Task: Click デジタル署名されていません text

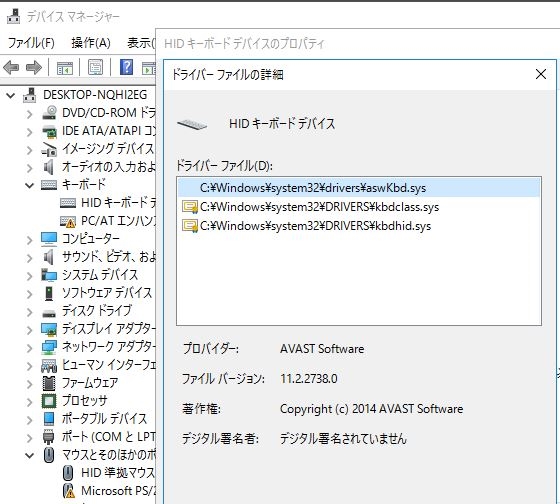Action: click(343, 439)
